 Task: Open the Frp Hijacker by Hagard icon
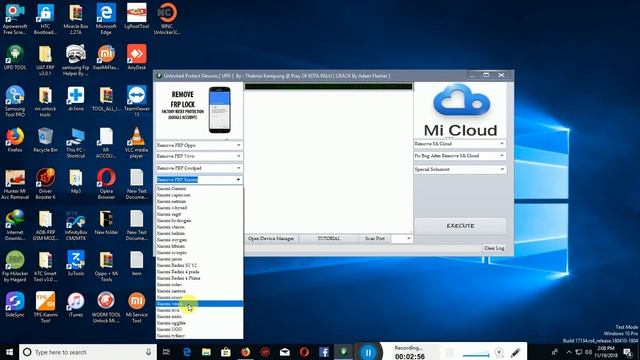[15, 266]
